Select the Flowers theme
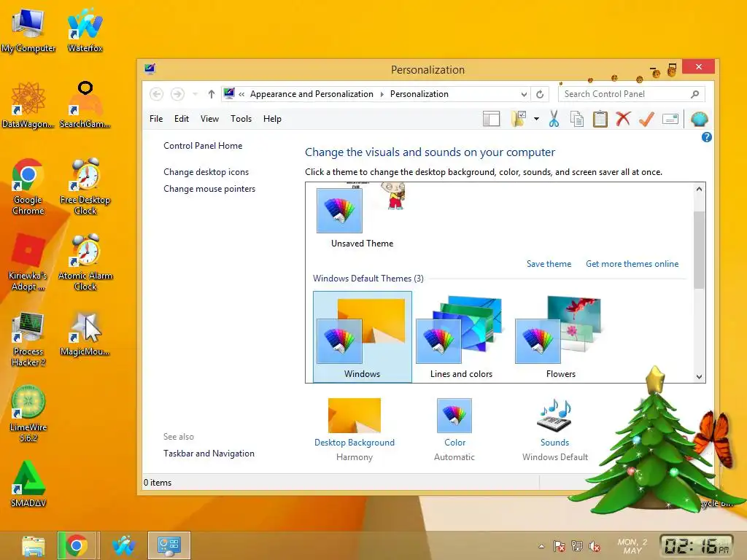 coord(561,337)
